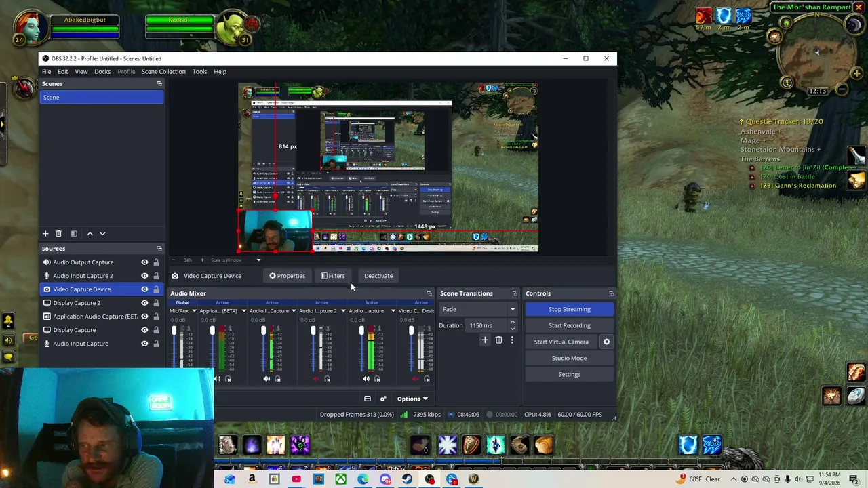This screenshot has width=868, height=488.
Task: Open the Tools menu
Action: 199,72
